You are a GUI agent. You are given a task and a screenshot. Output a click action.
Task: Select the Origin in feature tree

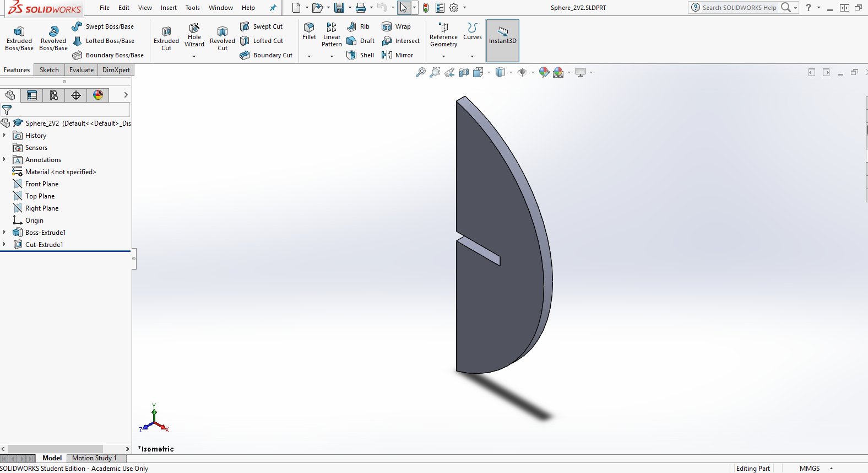(x=28, y=221)
